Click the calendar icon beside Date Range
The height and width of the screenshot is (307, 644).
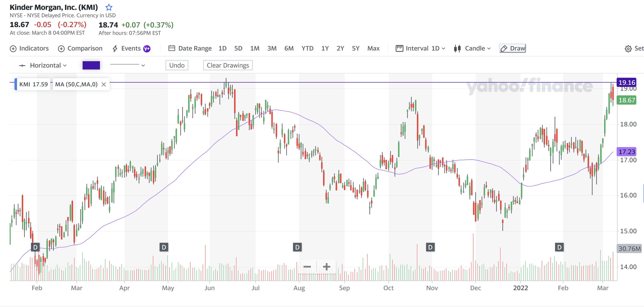point(172,48)
